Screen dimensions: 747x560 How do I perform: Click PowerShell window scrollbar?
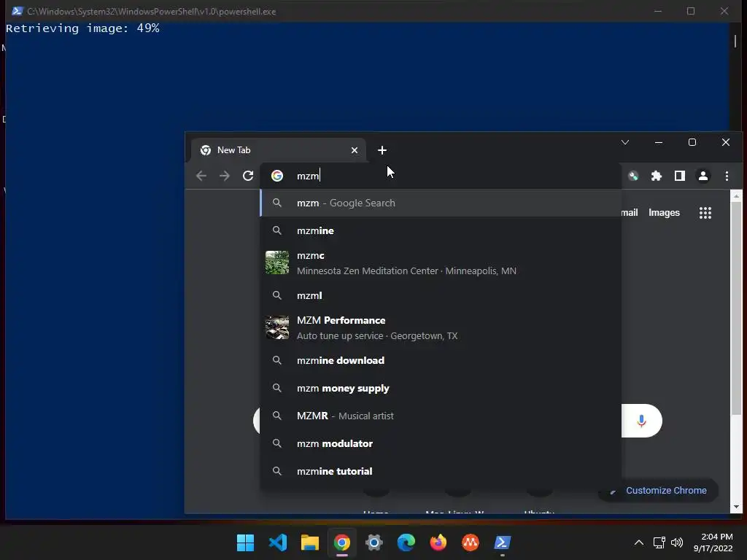[x=735, y=42]
